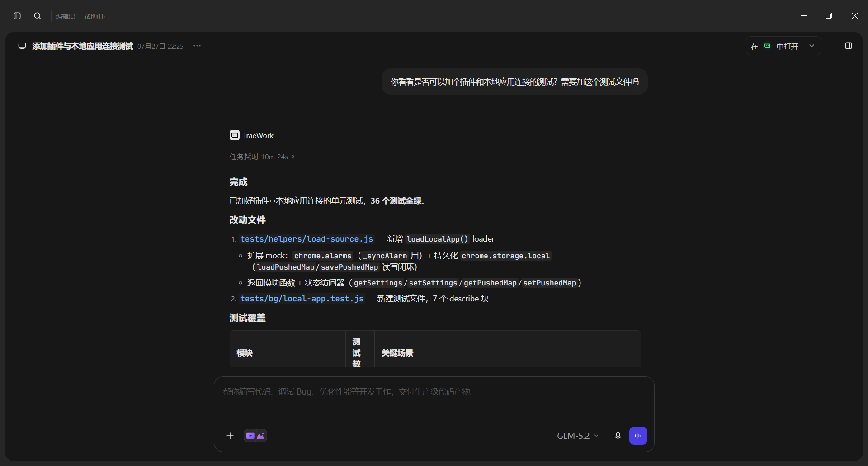Image resolution: width=868 pixels, height=466 pixels.
Task: Open tests/helpers/load-source.js file link
Action: coord(307,239)
